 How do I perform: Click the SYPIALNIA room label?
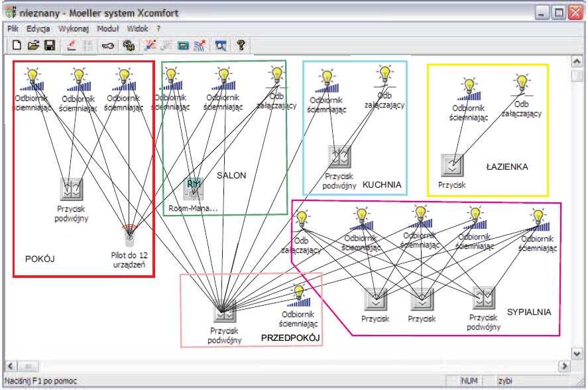point(529,312)
